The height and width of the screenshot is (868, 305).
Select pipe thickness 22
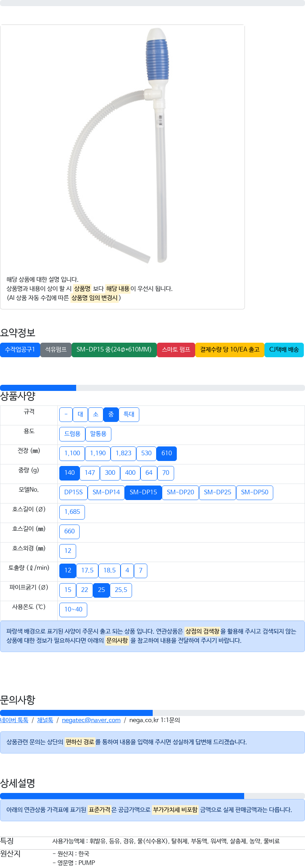(x=85, y=590)
